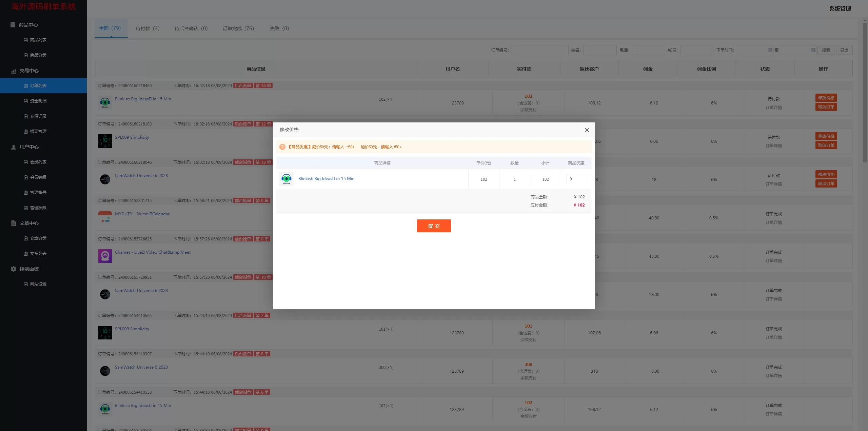868x431 pixels.
Task: Click the 商品中心 sidebar section icon
Action: 13,25
